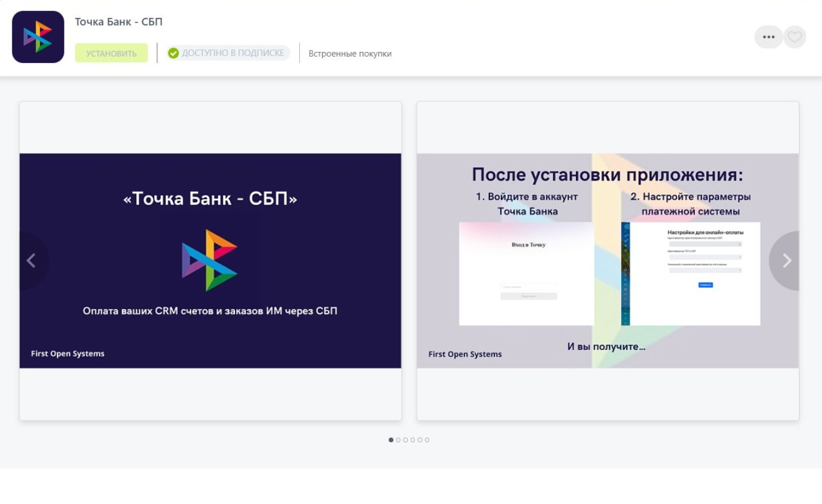Click the text И вы получите…
Image resolution: width=822 pixels, height=504 pixels.
click(606, 347)
